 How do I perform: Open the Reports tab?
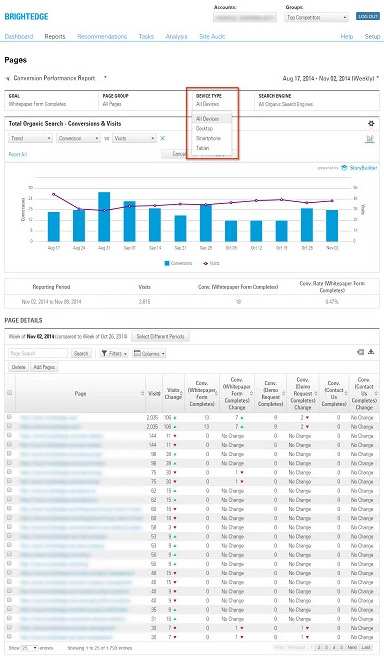pyautogui.click(x=55, y=36)
